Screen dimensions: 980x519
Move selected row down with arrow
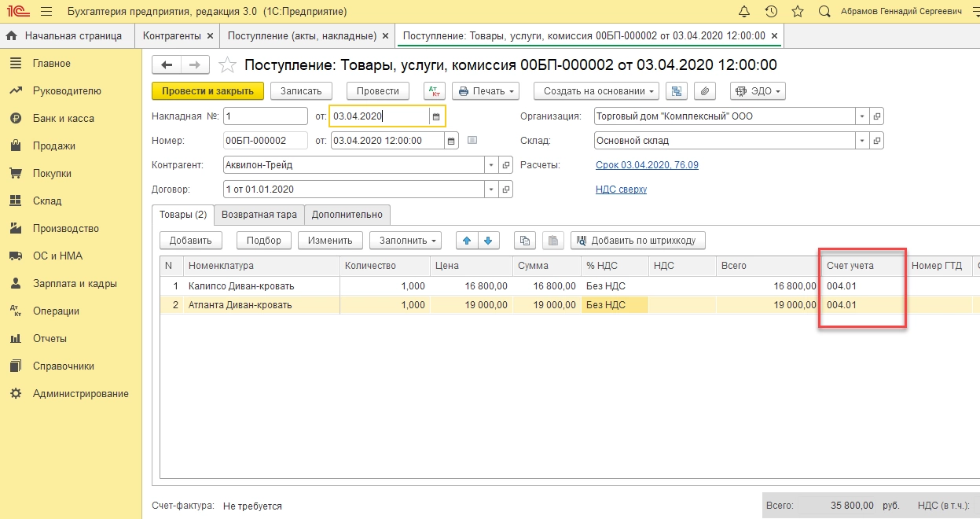488,240
